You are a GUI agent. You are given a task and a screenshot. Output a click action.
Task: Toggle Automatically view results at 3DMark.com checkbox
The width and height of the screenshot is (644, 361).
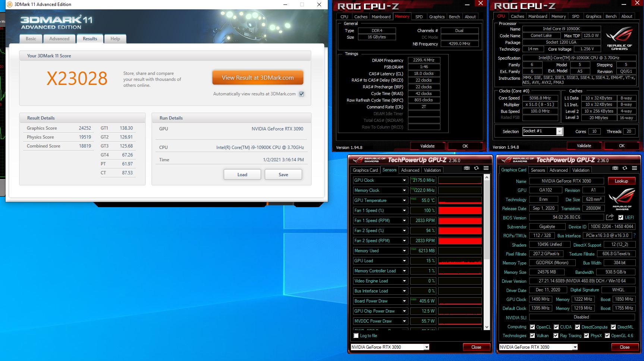301,94
